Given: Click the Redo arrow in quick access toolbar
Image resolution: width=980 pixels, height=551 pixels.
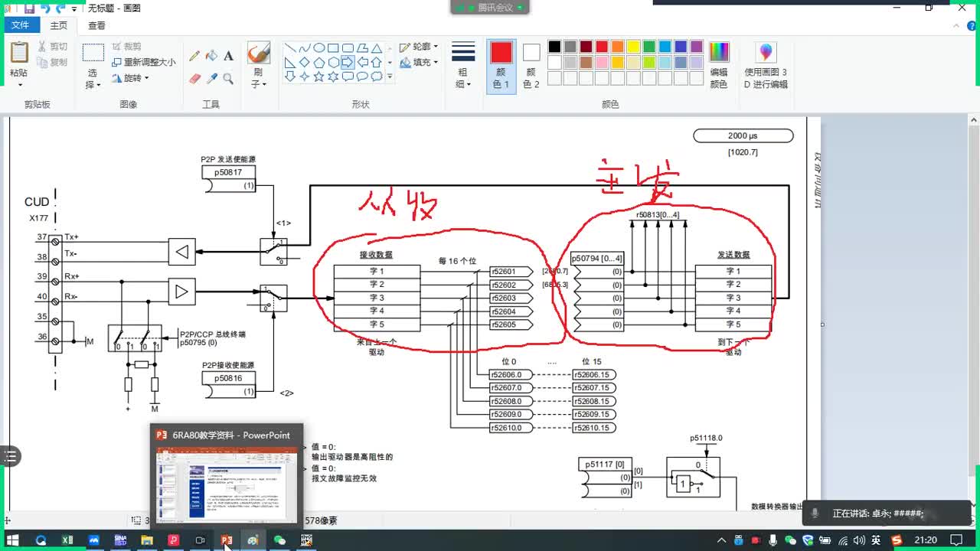Looking at the screenshot, I should (61, 8).
